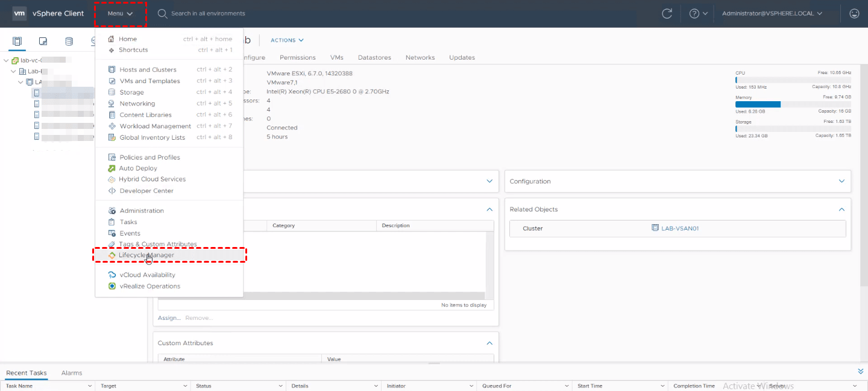The height and width of the screenshot is (391, 868).
Task: Open Administrator@VSPHERE.LOCAL user dropdown
Action: [x=772, y=13]
